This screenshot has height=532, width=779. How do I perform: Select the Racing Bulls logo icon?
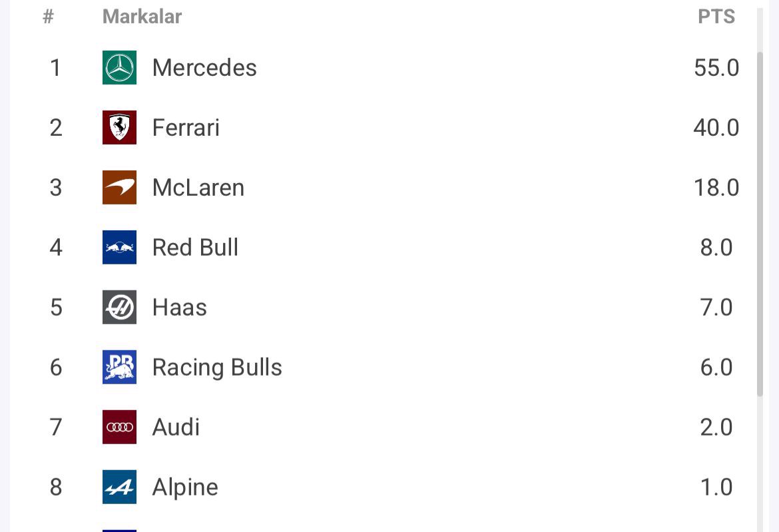(x=119, y=368)
